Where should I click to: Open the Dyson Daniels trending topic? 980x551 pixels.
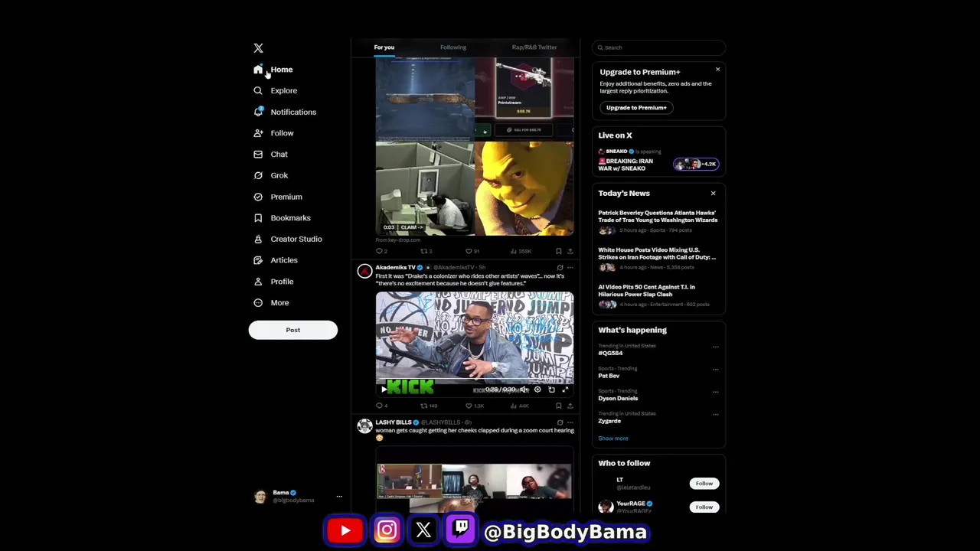coord(618,399)
